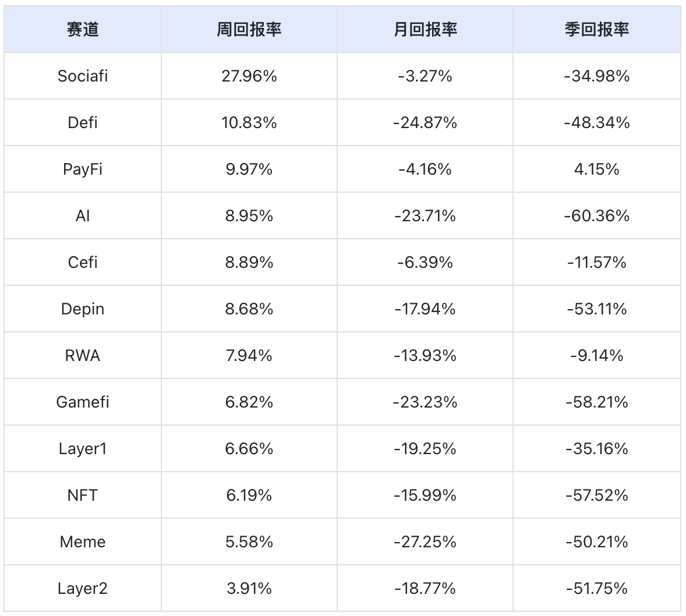Viewport: 686px width, 616px height.
Task: Select the Depin row label
Action: (x=83, y=309)
